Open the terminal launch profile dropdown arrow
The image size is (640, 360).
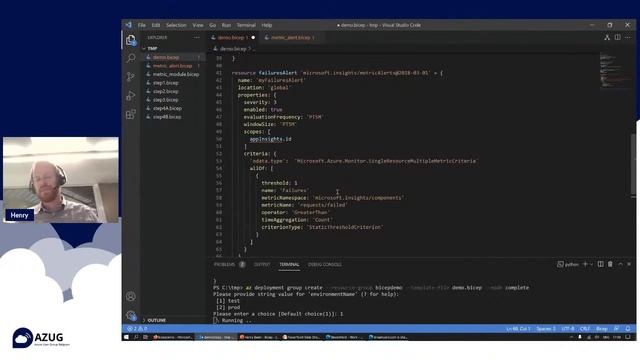(x=591, y=264)
